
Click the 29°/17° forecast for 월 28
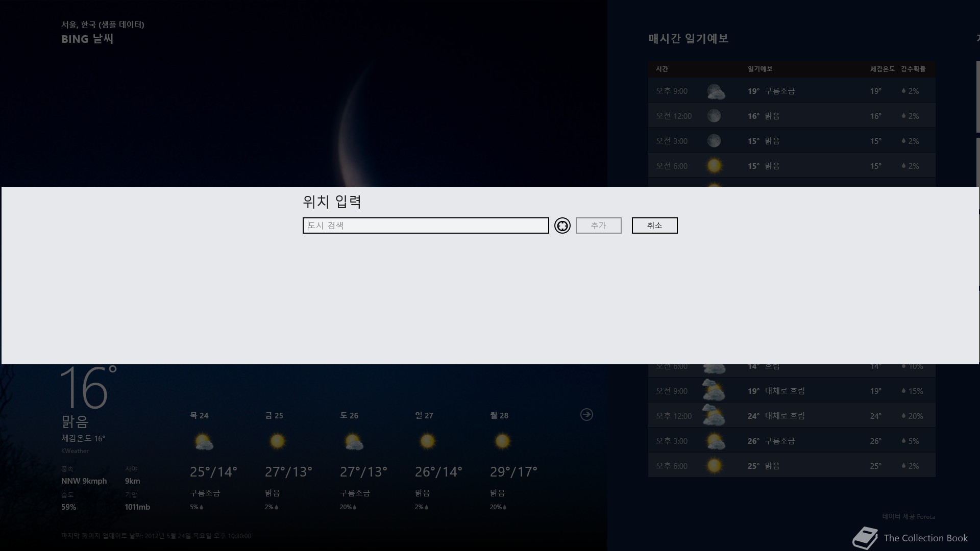[513, 472]
